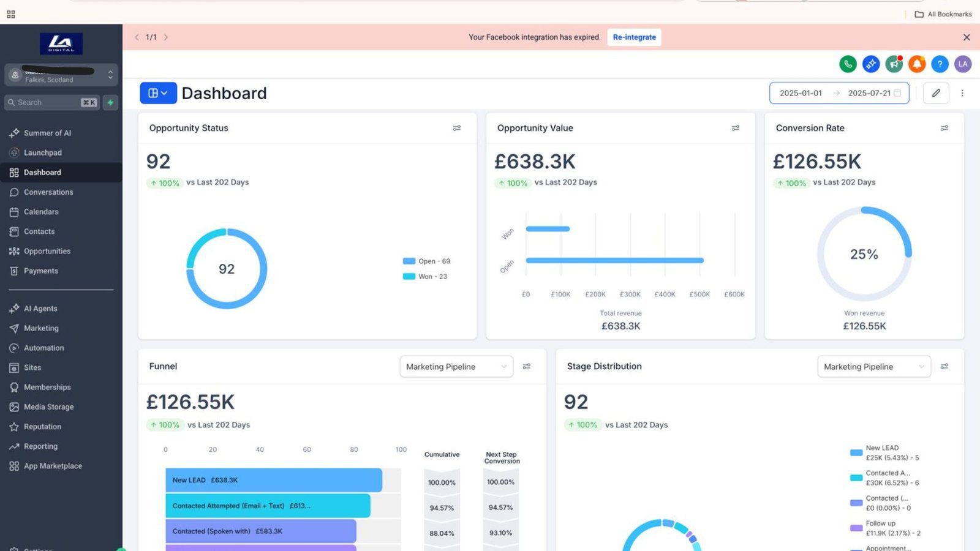Open Conversion Rate widget filter icon
The height and width of the screenshot is (551, 980).
coord(944,128)
